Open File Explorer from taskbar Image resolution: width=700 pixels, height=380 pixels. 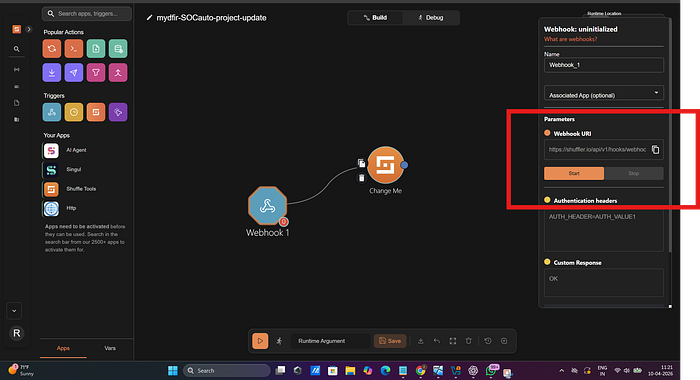click(350, 371)
